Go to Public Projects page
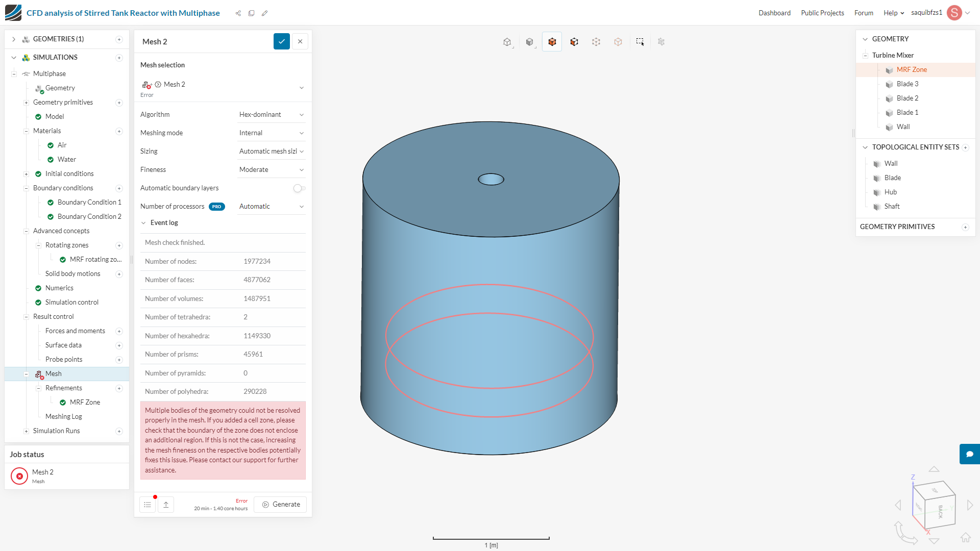The image size is (980, 551). tap(822, 13)
